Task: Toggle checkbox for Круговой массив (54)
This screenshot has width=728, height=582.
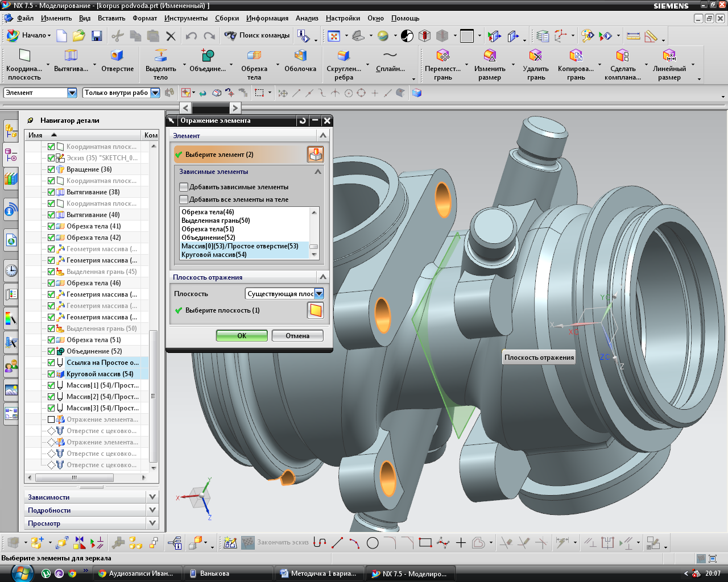Action: tap(51, 374)
